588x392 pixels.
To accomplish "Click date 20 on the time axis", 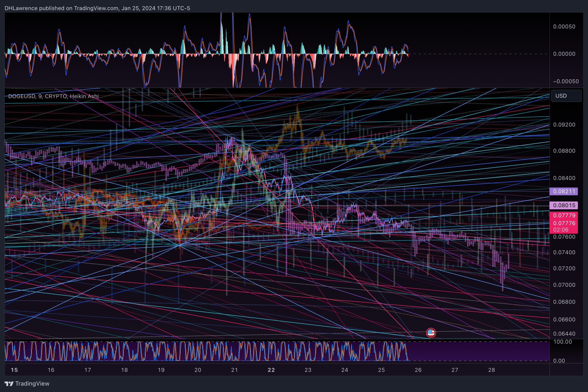I will [198, 370].
